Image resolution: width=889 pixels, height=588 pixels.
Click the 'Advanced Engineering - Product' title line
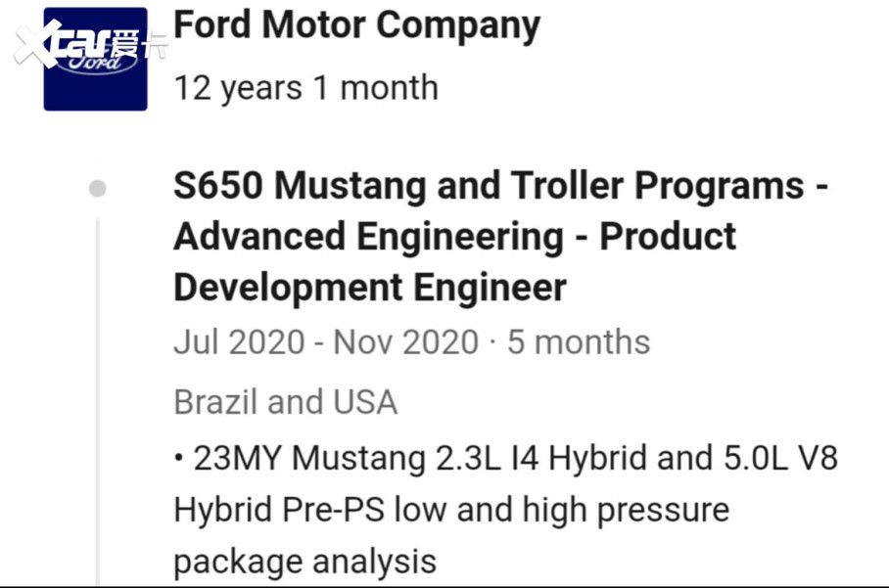[454, 237]
